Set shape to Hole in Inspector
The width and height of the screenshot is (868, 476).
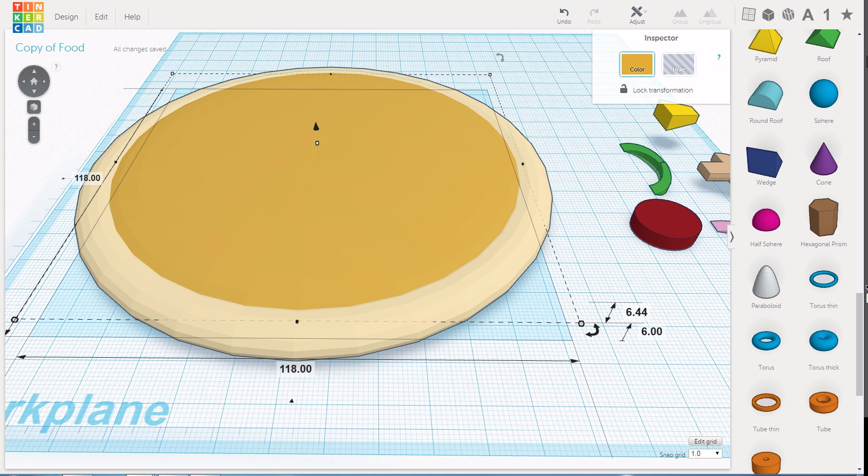[679, 64]
